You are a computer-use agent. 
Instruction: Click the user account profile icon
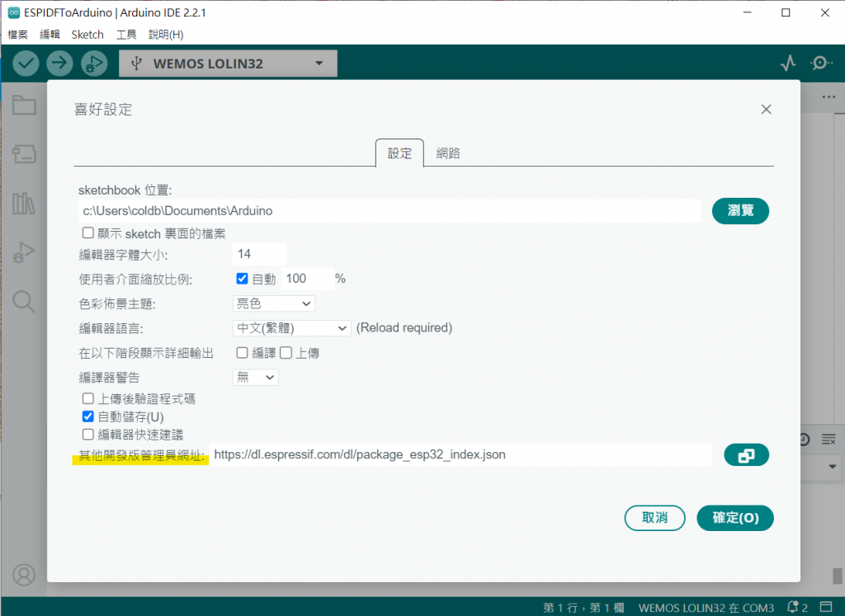click(x=24, y=575)
